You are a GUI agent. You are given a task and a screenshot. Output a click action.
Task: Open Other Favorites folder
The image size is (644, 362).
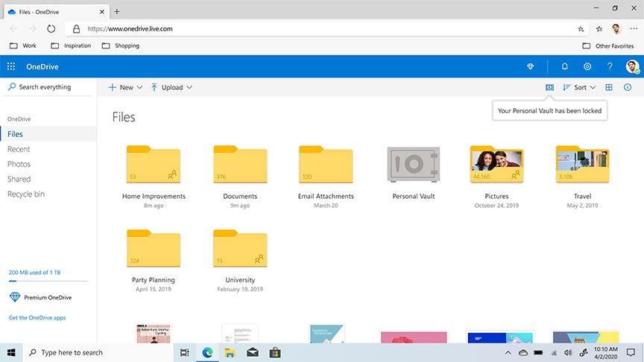tap(608, 46)
